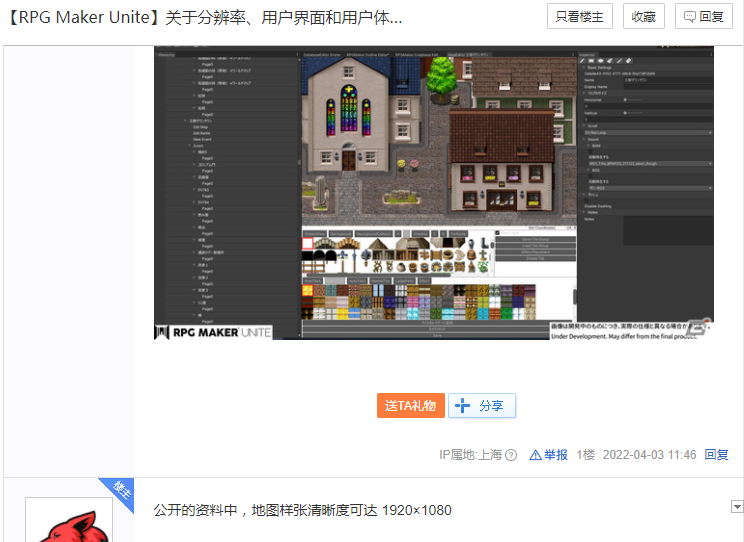The image size is (744, 542).
Task: Click the blue 楼主 corner badge
Action: (x=120, y=492)
